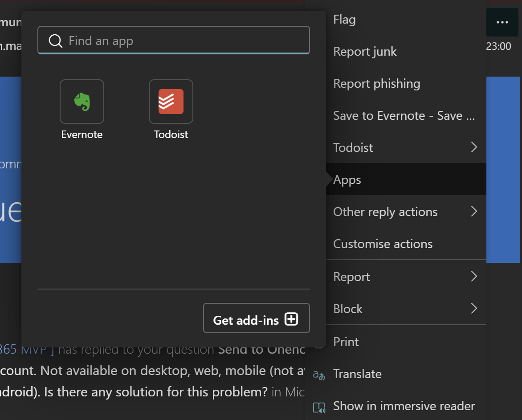Open the Todoist app icon
522x420 pixels.
(171, 101)
